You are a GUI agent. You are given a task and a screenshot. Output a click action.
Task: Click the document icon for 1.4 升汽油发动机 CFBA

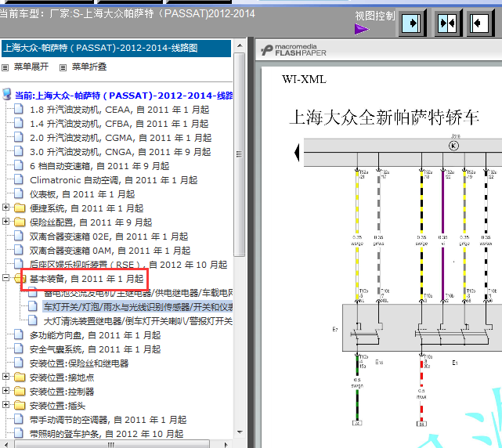(x=19, y=123)
